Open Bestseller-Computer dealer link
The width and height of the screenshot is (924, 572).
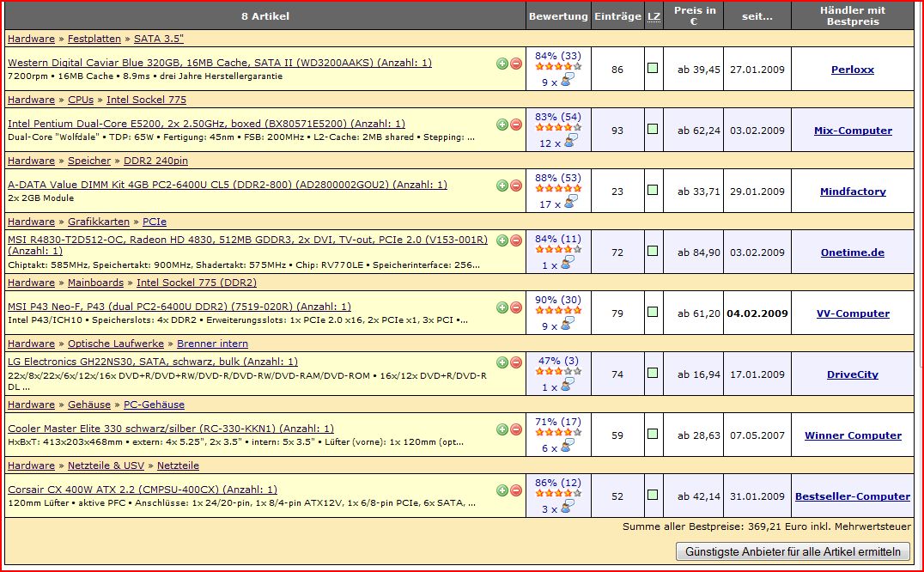852,496
